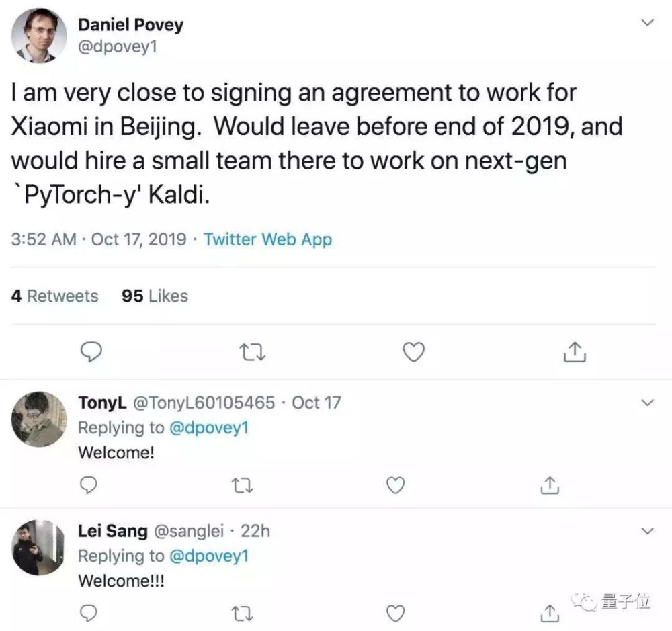Viewport: 672px width, 631px height.
Task: Retweet Daniel Povey's Xiaomi tweet
Action: (252, 351)
